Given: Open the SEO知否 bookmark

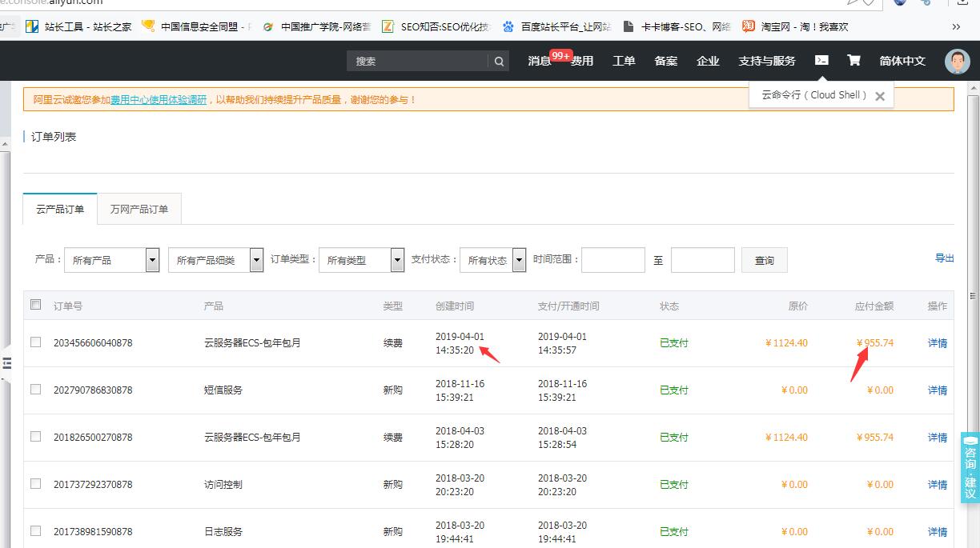Looking at the screenshot, I should click(436, 26).
